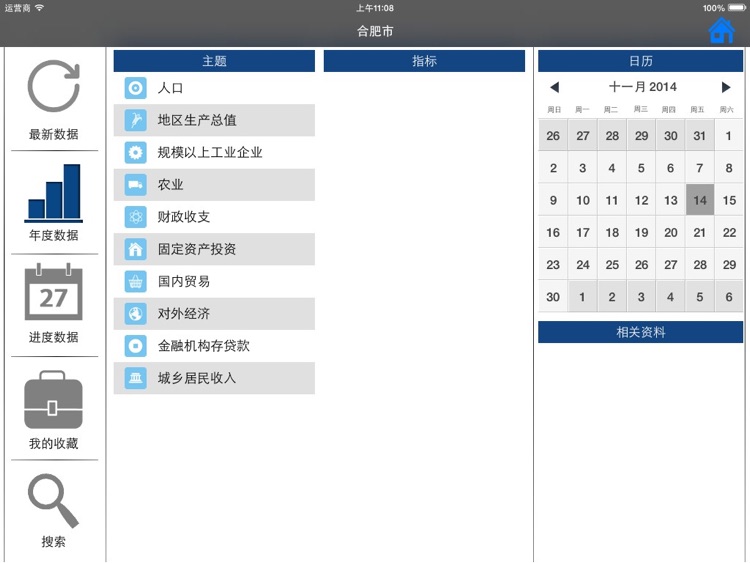The width and height of the screenshot is (750, 563).
Task: Select day 25 in calendar
Action: [612, 265]
